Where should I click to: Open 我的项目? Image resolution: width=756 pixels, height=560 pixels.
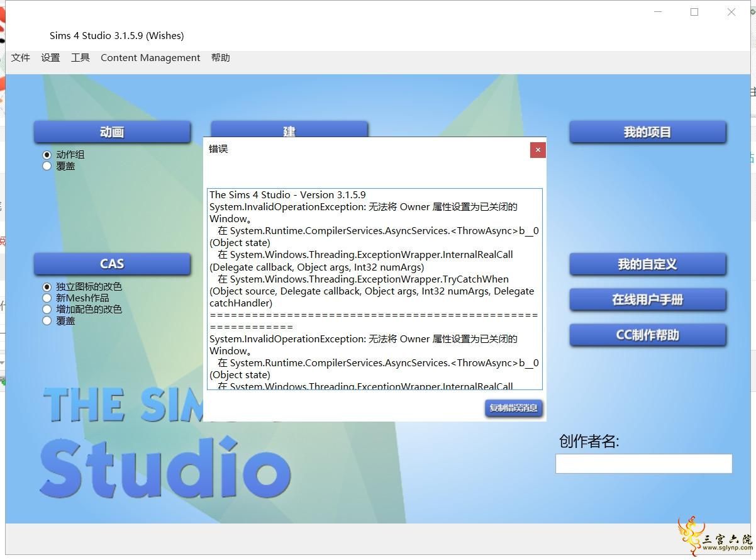click(x=648, y=132)
